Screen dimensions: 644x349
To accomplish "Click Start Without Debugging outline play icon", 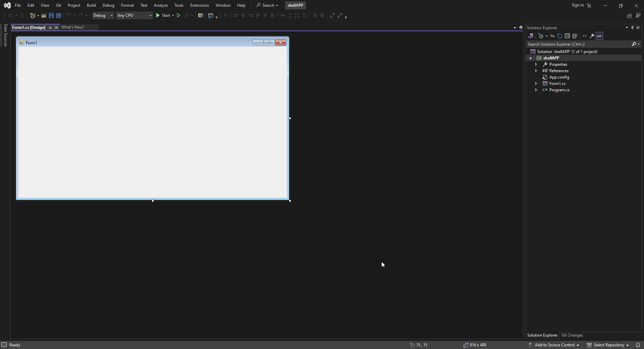I will tap(179, 15).
